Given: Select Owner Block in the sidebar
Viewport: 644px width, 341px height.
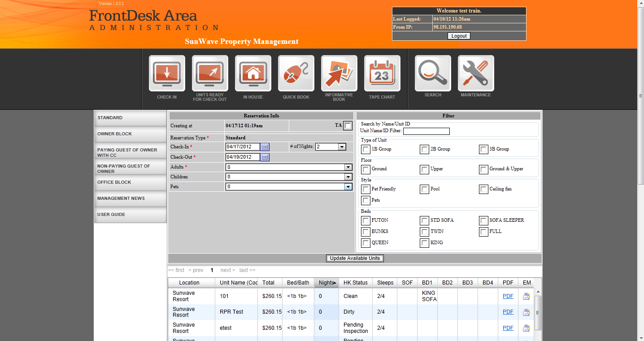Looking at the screenshot, I should pos(131,134).
